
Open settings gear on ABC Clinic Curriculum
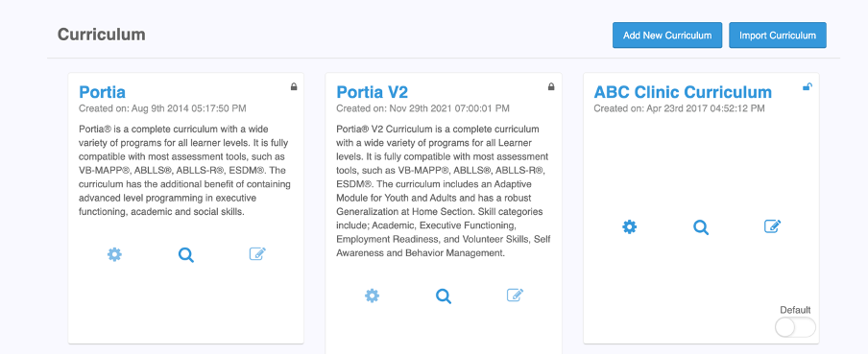[x=630, y=226]
